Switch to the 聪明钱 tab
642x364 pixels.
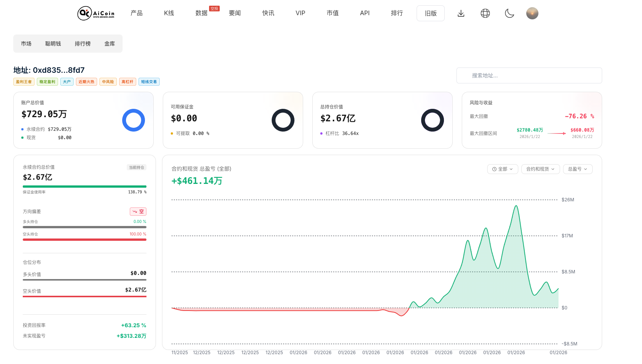point(53,44)
